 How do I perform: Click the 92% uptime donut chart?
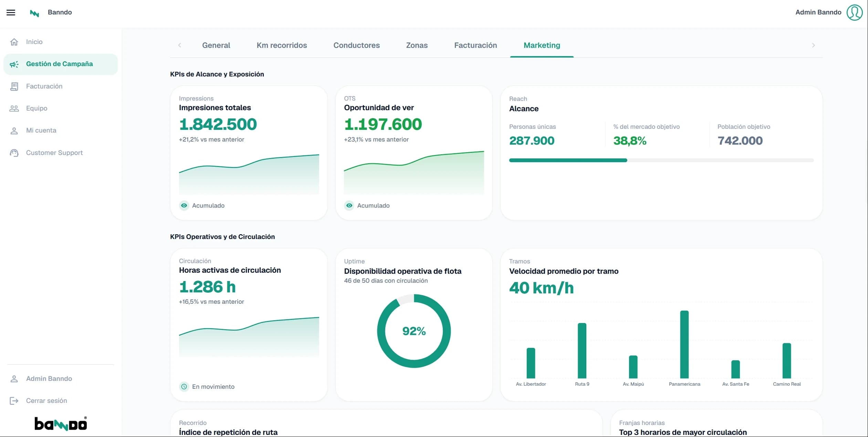(414, 331)
